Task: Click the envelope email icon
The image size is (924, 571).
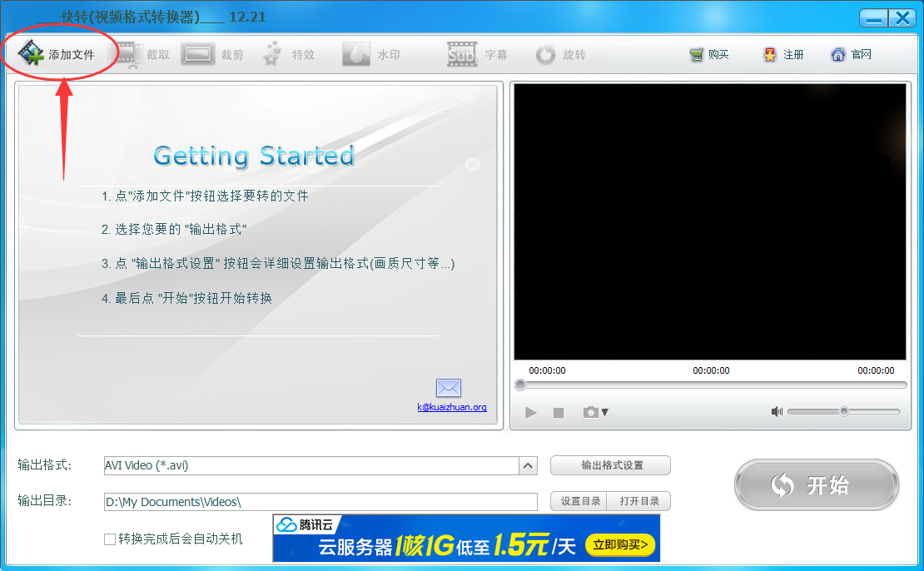Action: click(x=449, y=388)
